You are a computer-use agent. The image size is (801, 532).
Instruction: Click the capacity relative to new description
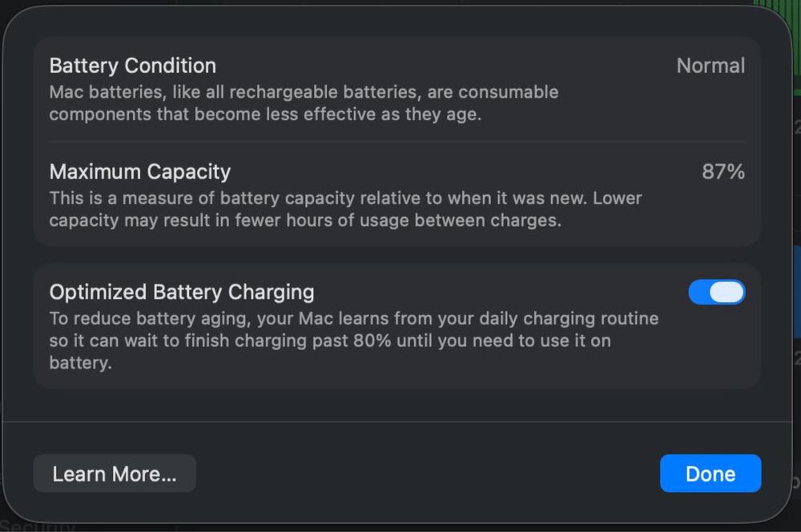(x=344, y=198)
